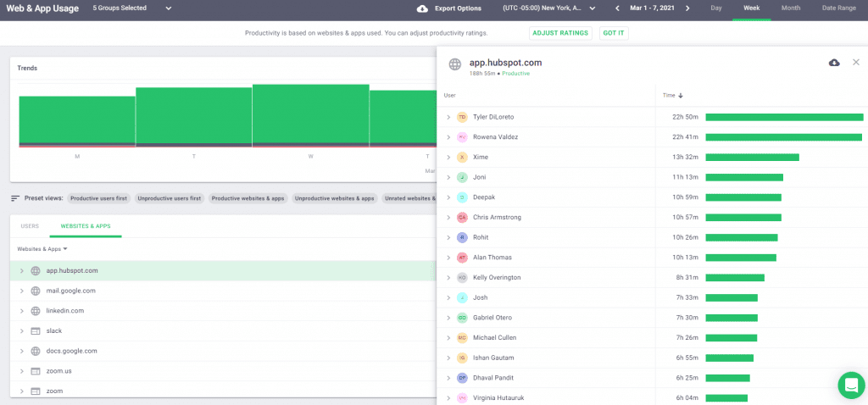The height and width of the screenshot is (405, 868).
Task: Click Kelly Overington's green time bar
Action: pyautogui.click(x=735, y=278)
